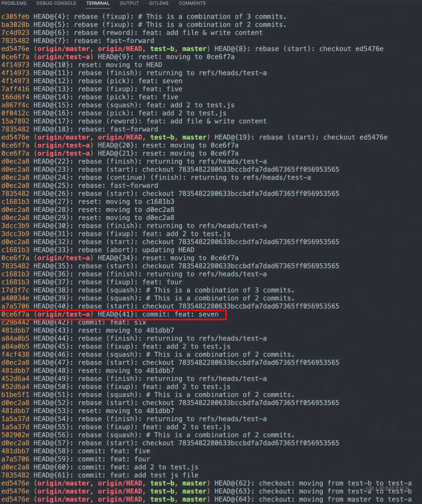Click the HEAD@{19} rebase start line
422x504 pixels.
click(194, 137)
